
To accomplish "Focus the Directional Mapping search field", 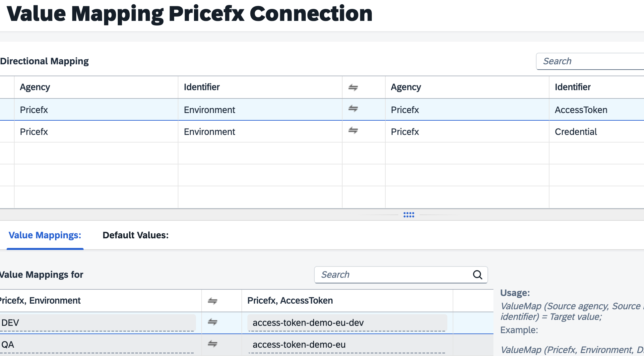I will coord(590,61).
